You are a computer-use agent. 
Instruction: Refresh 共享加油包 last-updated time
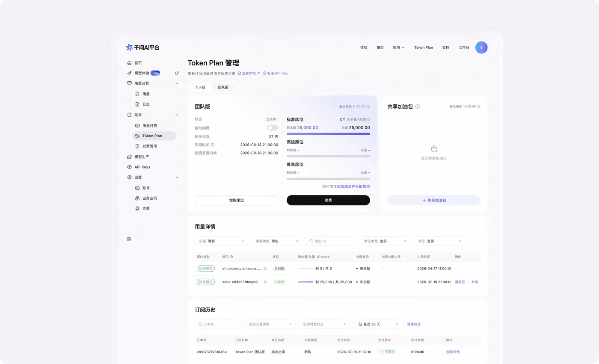479,107
